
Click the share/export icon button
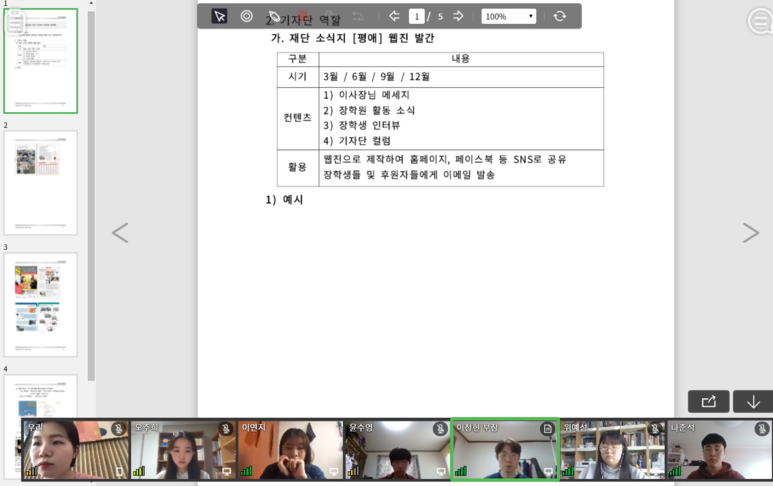pos(709,401)
